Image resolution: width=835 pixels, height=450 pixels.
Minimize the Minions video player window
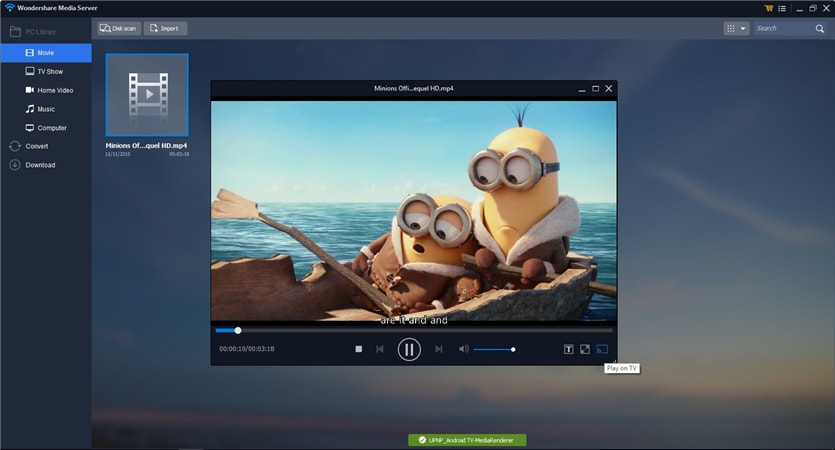click(x=582, y=89)
